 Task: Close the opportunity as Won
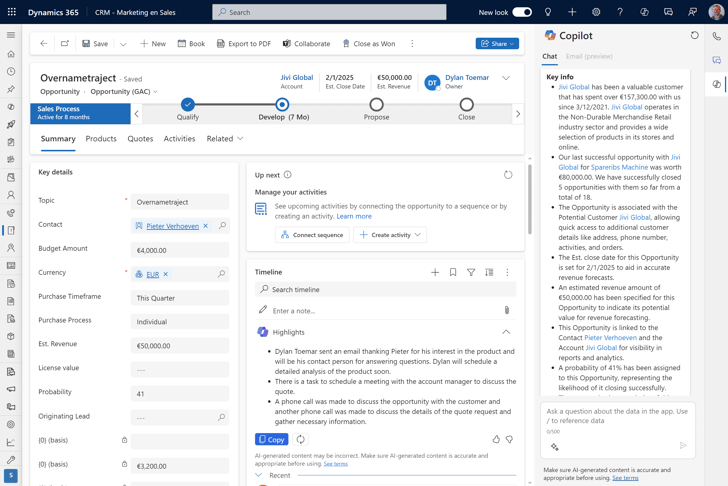(x=369, y=44)
